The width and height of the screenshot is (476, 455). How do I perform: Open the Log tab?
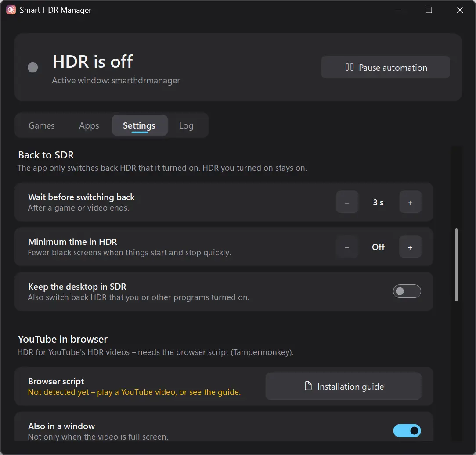[x=186, y=125]
